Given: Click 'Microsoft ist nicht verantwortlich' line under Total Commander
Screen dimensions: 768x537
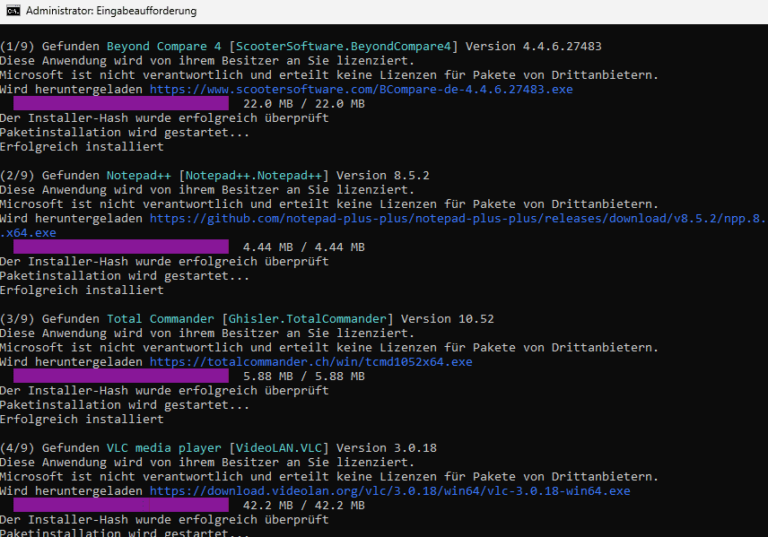Looking at the screenshot, I should pos(329,348).
